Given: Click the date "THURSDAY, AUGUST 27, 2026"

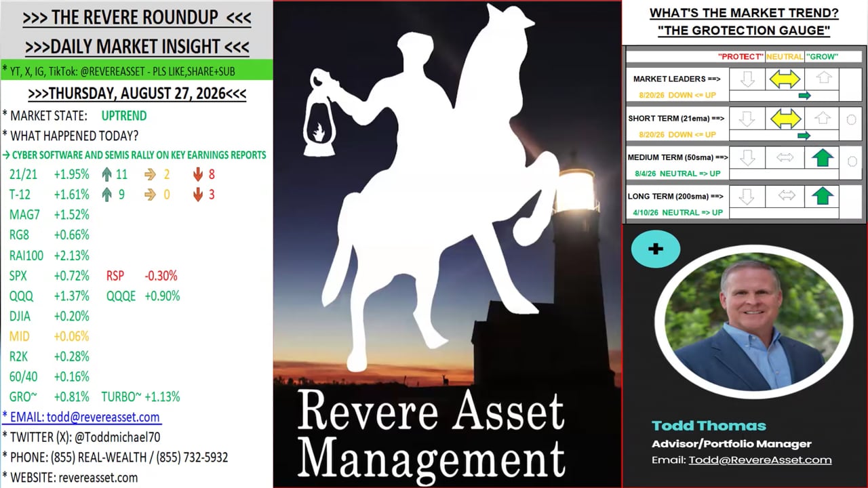Looking at the screenshot, I should 137,94.
